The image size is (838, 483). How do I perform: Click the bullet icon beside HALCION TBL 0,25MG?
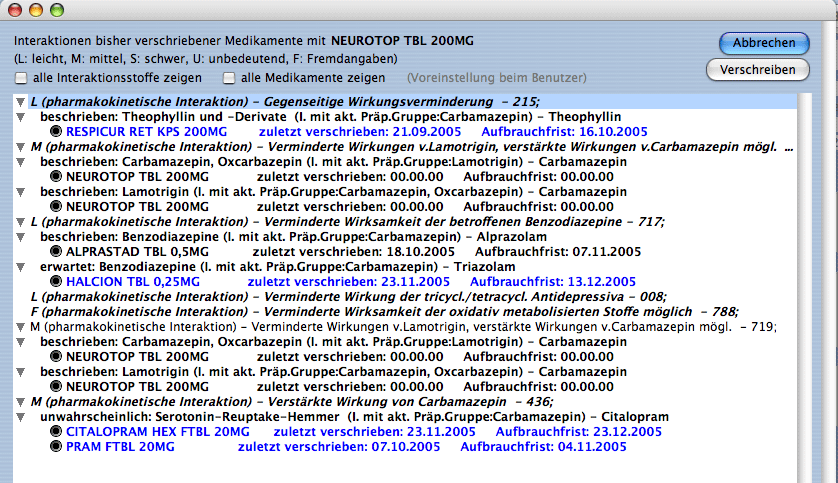56,281
